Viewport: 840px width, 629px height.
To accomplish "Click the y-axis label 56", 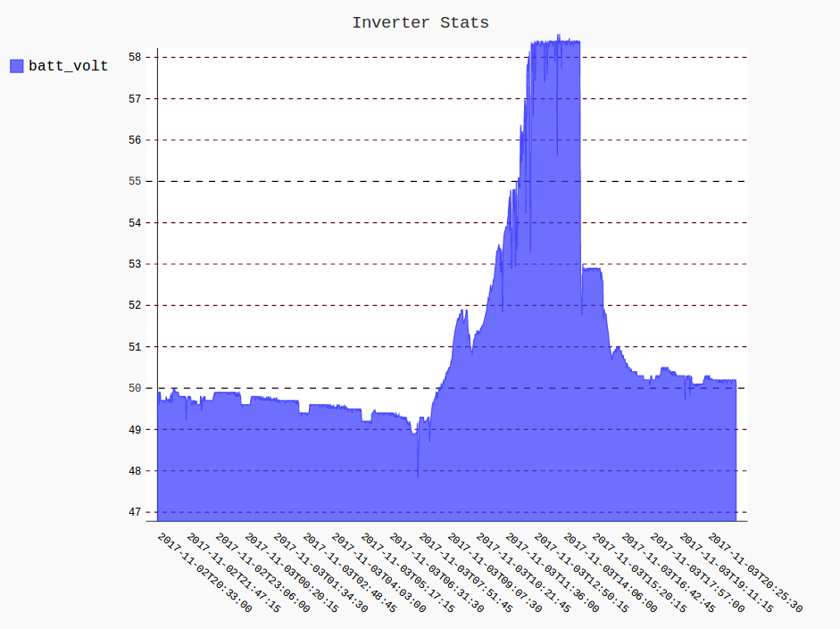I will click(x=135, y=140).
